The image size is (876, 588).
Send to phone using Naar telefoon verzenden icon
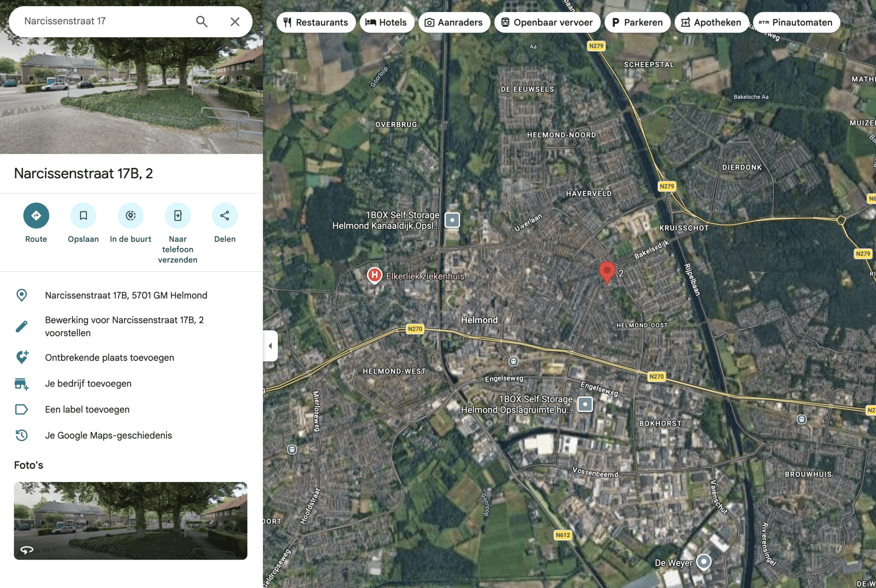click(x=178, y=215)
